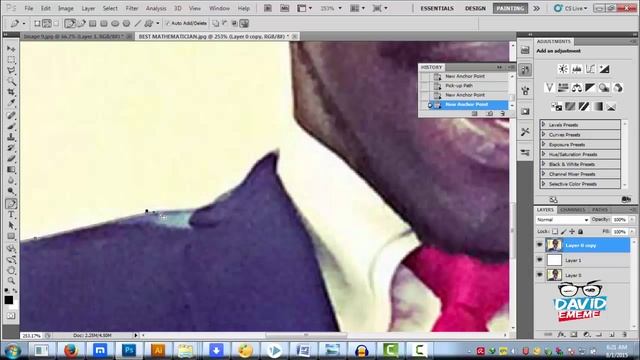This screenshot has width=640, height=360.
Task: Switch to the Design workspace
Action: (x=476, y=8)
